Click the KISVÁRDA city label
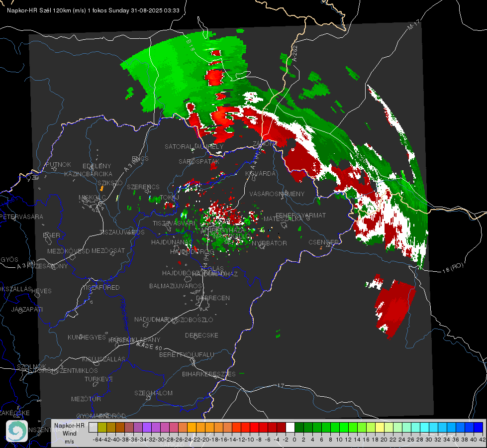This screenshot has width=487, height=448. (260, 174)
